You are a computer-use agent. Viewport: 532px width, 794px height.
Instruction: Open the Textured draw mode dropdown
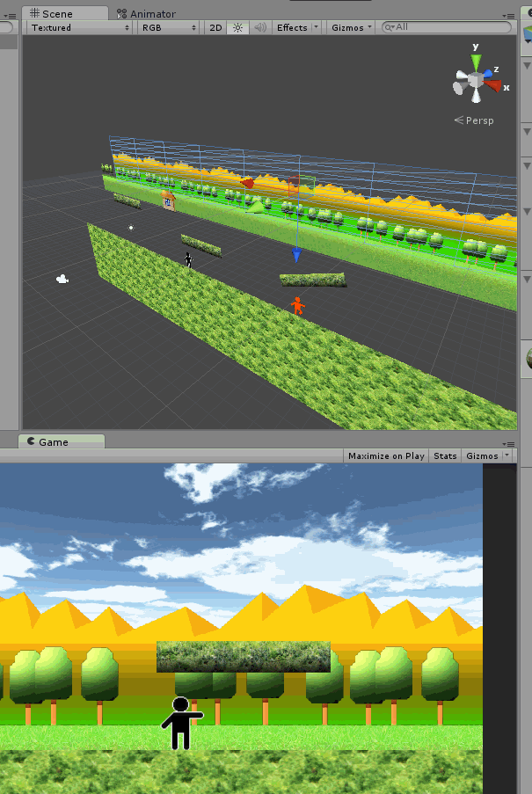(79, 27)
